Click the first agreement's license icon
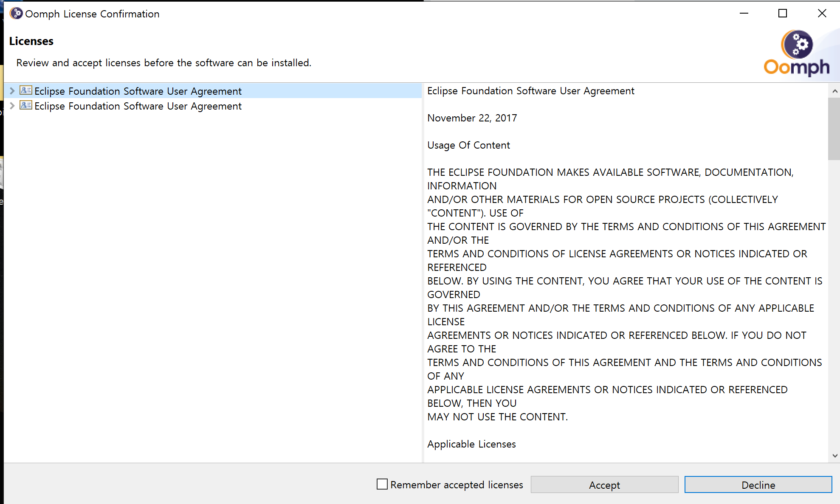 click(x=26, y=90)
